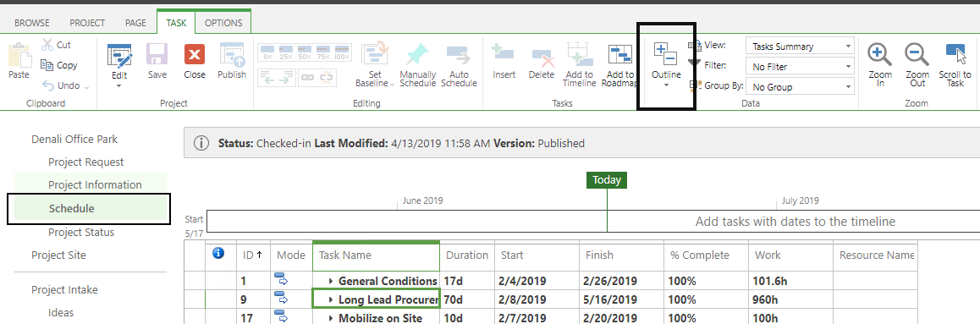Set task to 0% complete

pos(267,52)
